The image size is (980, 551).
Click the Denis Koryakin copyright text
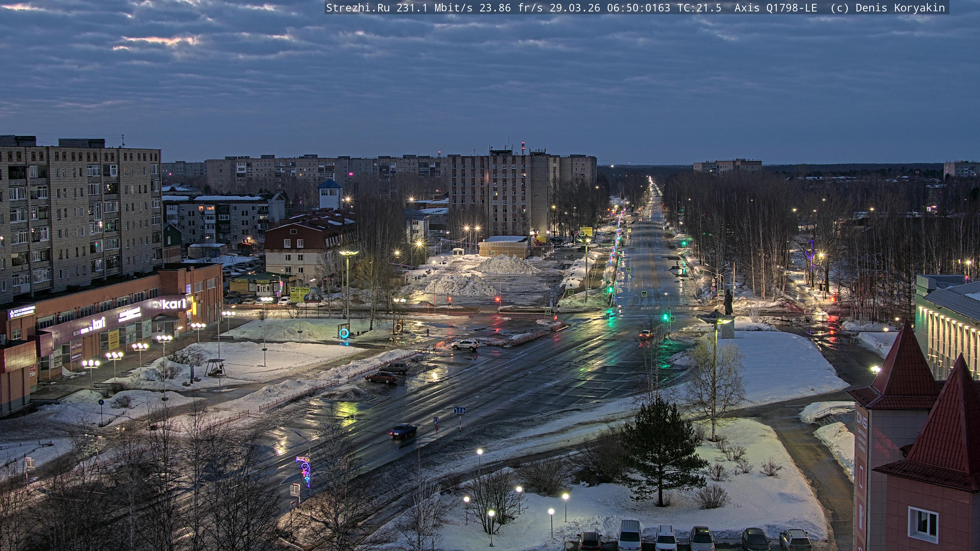900,8
